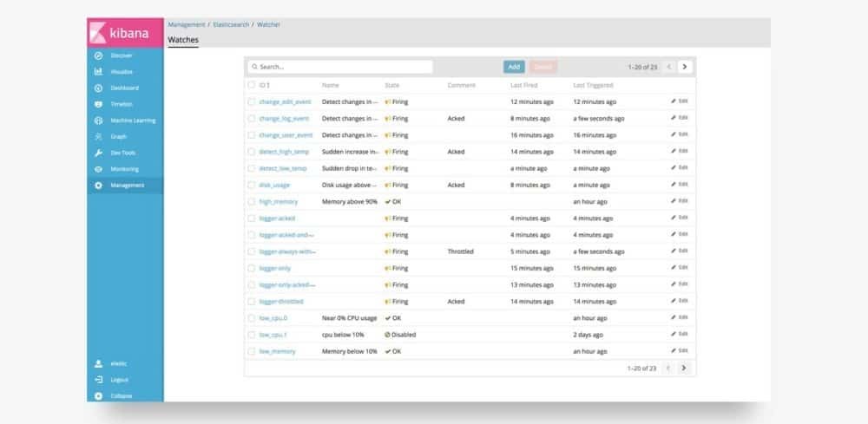Open Discover from the sidebar
The image size is (868, 424).
click(121, 55)
